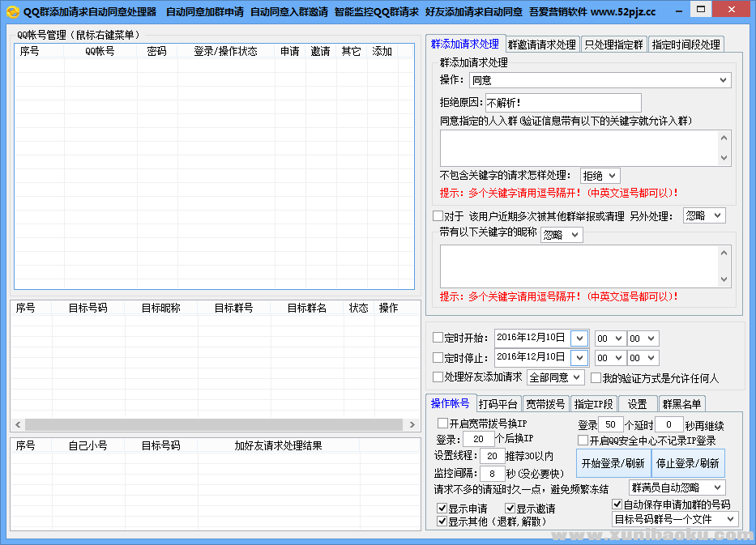Open the 全部同意 friend request dropdown
The width and height of the screenshot is (756, 545).
click(x=555, y=377)
